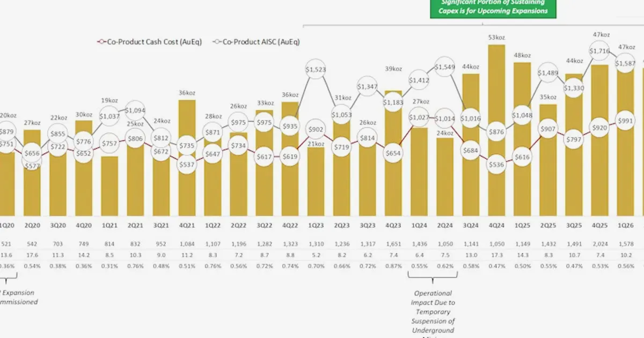Viewport: 644px width, 338px height.
Task: Click the 17.3 table value
Action: (x=496, y=255)
